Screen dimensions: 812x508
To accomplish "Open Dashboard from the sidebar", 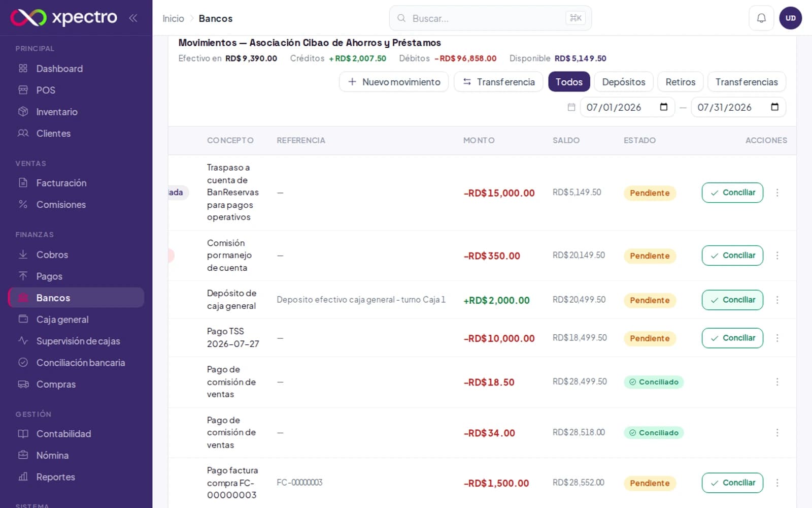I will coord(76,69).
